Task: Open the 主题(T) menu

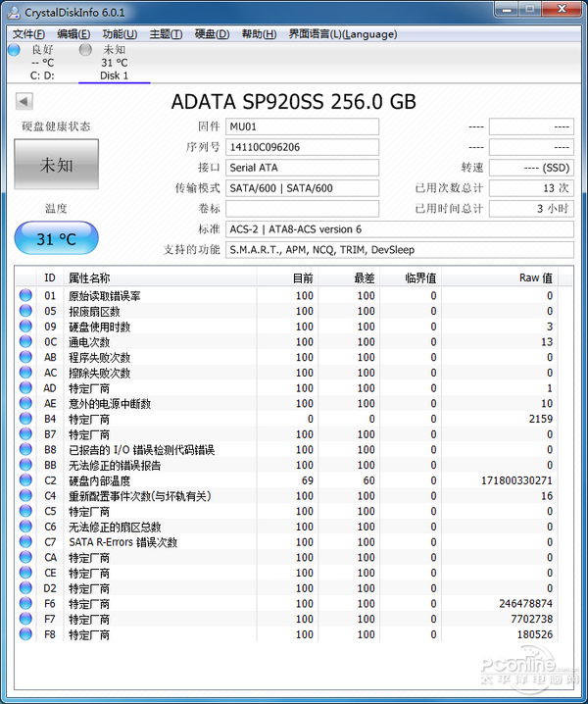Action: point(166,34)
